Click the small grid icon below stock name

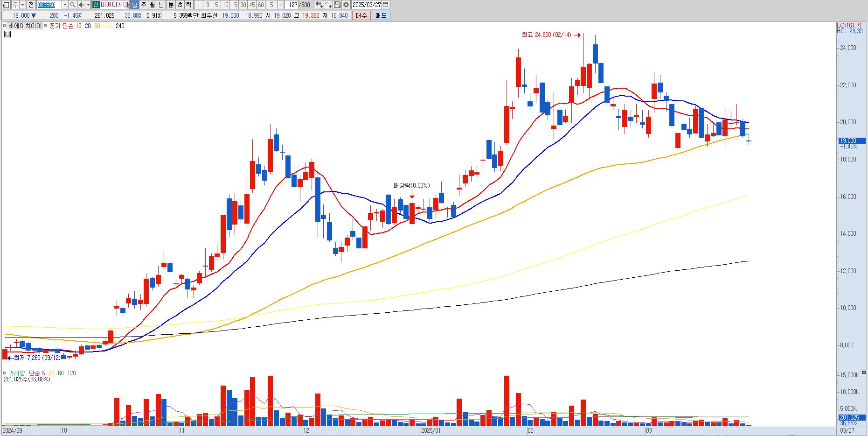tap(7, 34)
